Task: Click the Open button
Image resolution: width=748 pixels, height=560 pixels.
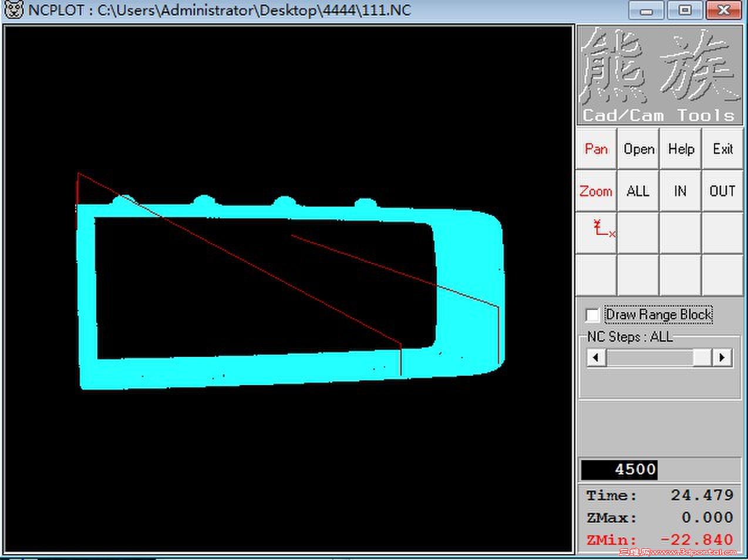Action: (638, 149)
